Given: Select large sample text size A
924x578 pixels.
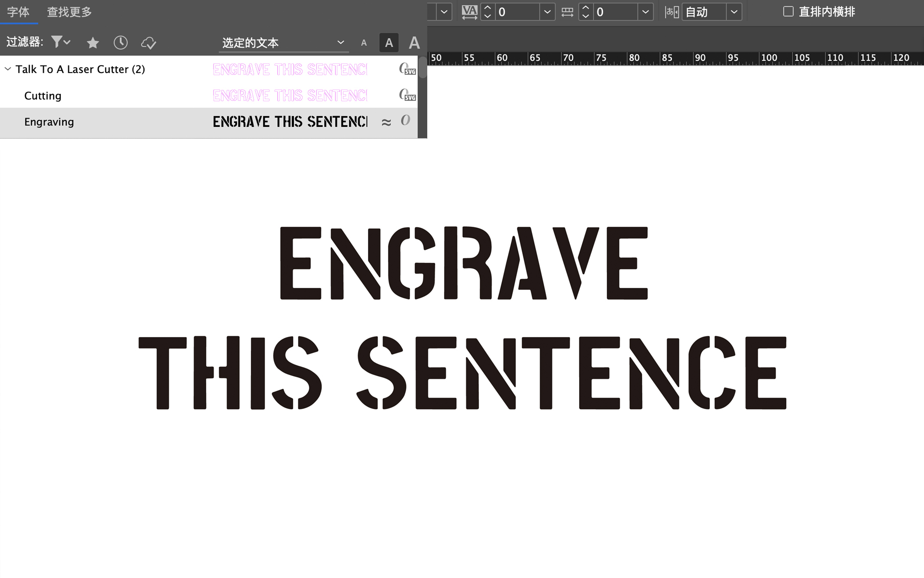Looking at the screenshot, I should [x=414, y=42].
